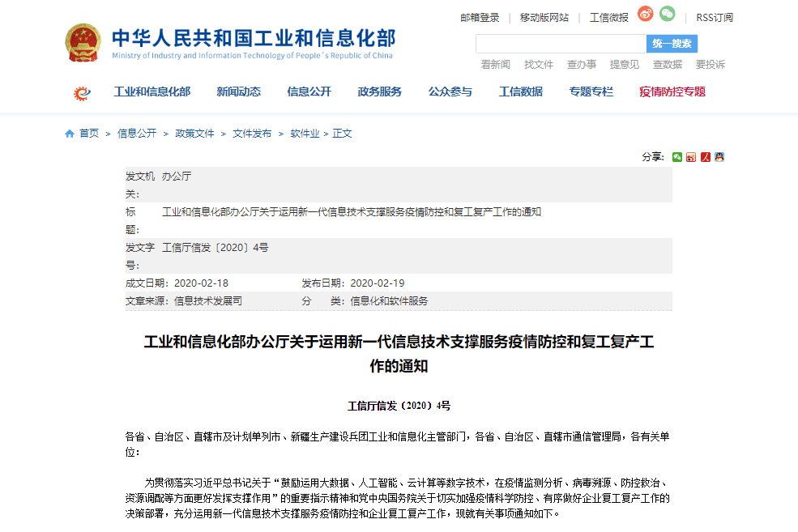Open 工业和信息化部 nav menu

tap(151, 92)
